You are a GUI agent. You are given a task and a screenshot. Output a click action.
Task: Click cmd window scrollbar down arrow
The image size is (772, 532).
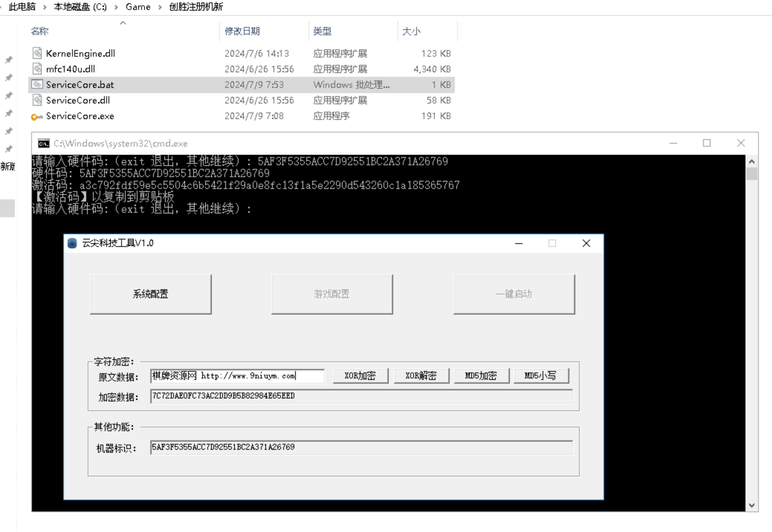(x=752, y=506)
